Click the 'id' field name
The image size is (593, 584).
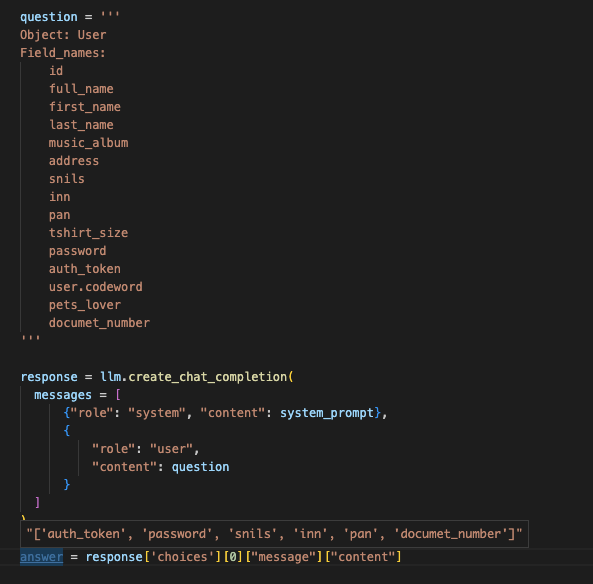56,71
